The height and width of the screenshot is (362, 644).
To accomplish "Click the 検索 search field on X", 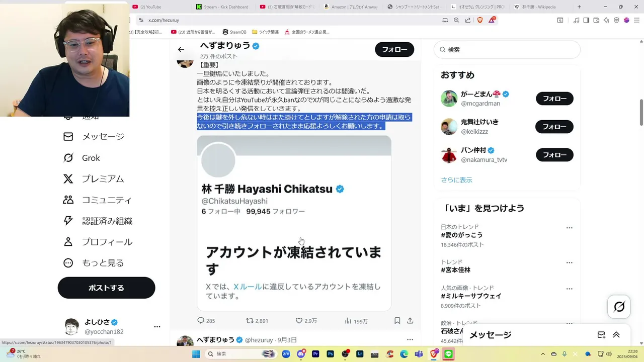I will 507,50.
